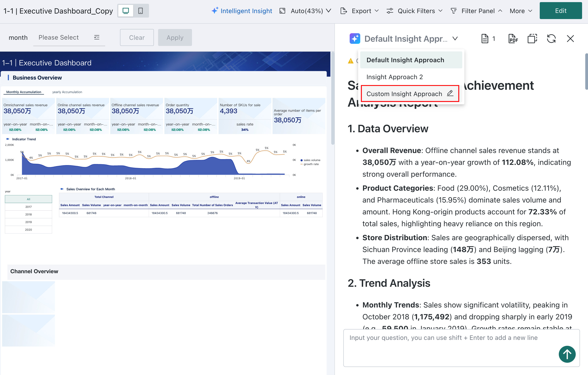Viewport: 588px width, 375px height.
Task: Click the fit-screen icon beside Auto(43%)
Action: [x=282, y=11]
